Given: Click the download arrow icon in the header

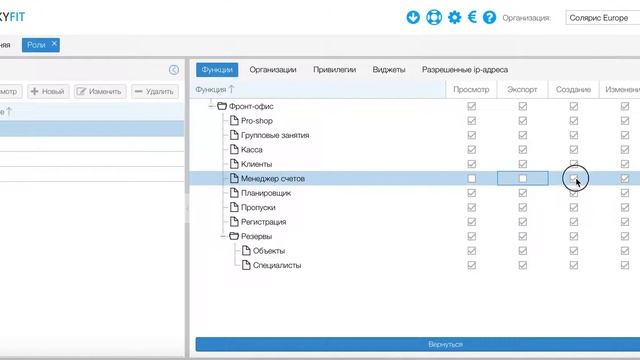Looking at the screenshot, I should pyautogui.click(x=413, y=18).
